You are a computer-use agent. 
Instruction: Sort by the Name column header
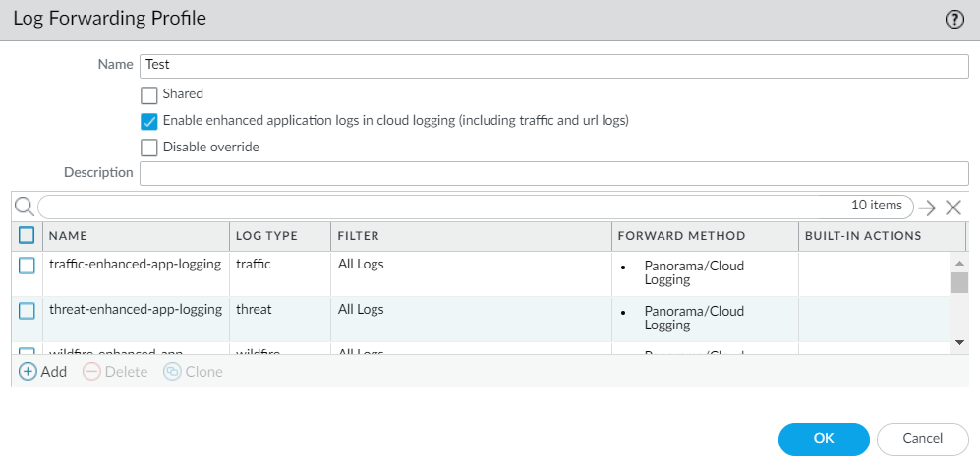(69, 236)
